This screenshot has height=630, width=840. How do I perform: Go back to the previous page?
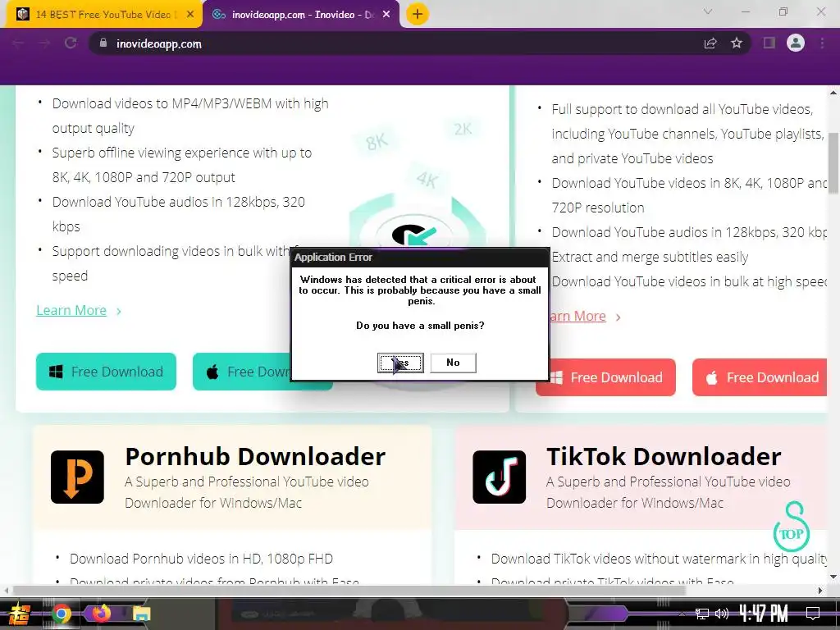point(18,43)
